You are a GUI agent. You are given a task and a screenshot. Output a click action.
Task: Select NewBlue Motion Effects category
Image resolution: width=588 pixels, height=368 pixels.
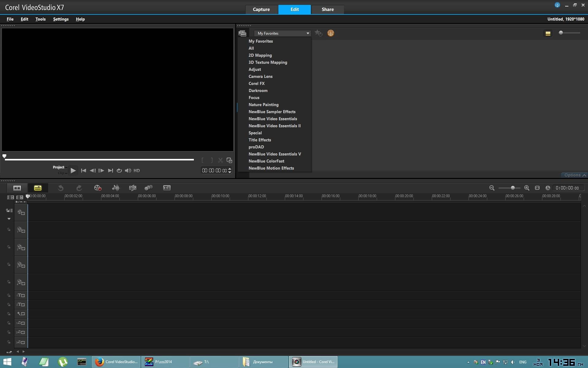(x=271, y=168)
